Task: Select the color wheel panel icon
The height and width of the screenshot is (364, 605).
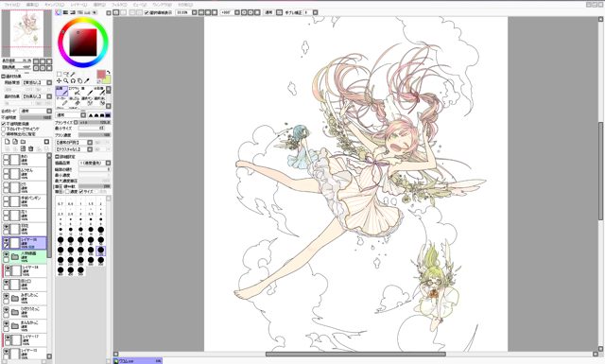Action: pos(59,12)
